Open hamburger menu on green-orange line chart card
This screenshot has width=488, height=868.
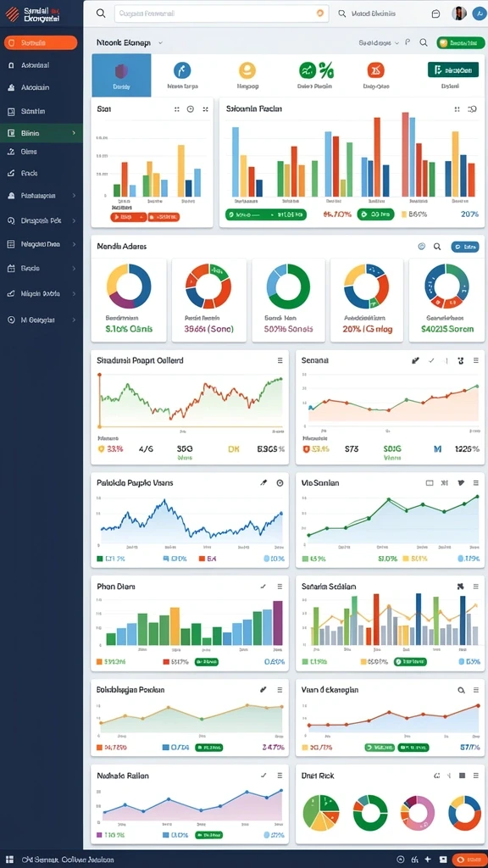(280, 359)
